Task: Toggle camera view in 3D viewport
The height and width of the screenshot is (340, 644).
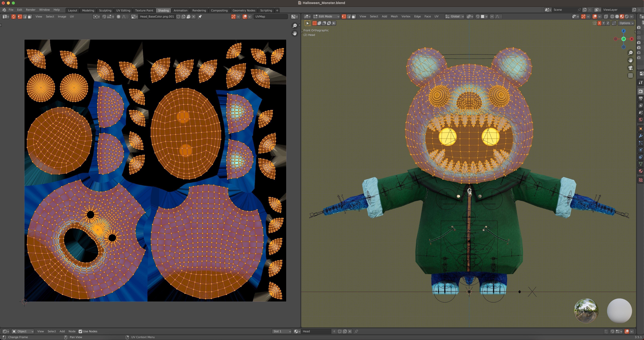Action: (x=631, y=68)
